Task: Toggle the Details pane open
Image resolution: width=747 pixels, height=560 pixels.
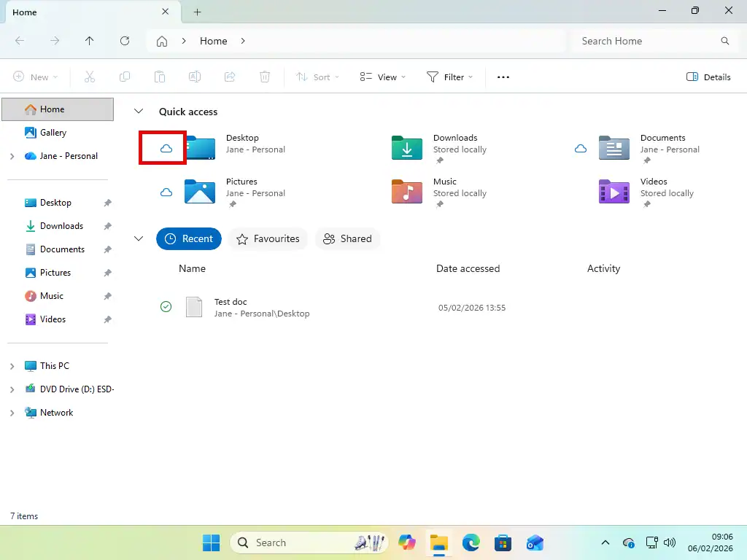Action: click(x=708, y=77)
